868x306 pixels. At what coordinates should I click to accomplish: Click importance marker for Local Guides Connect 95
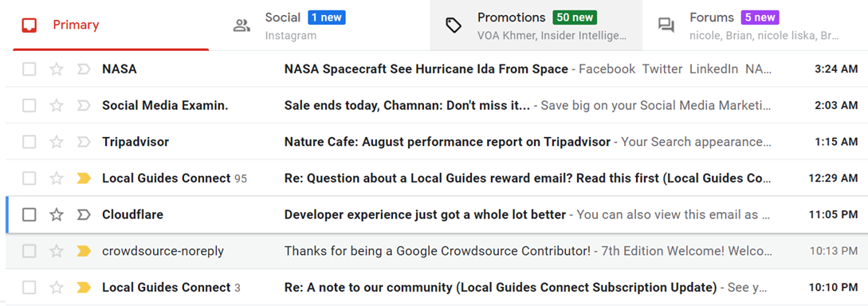(84, 178)
